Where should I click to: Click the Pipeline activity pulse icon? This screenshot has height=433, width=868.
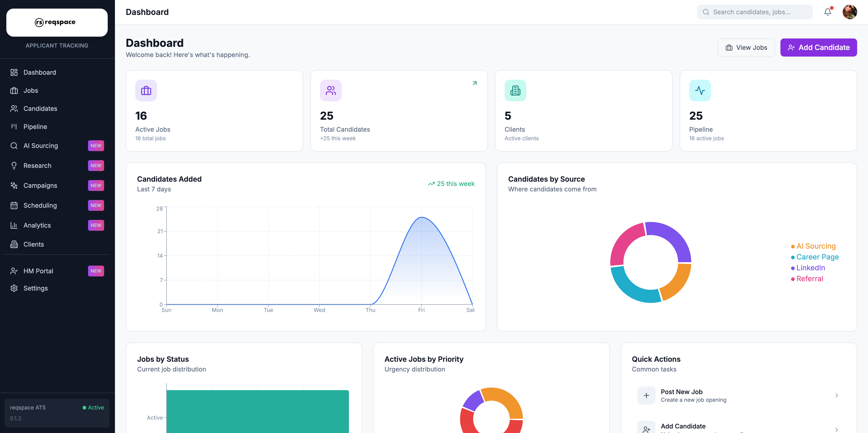[x=700, y=91]
